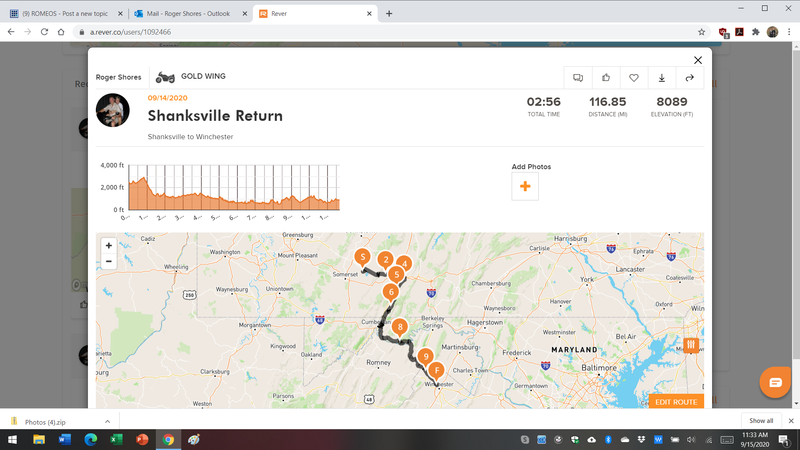The height and width of the screenshot is (450, 800).
Task: Open the Paint app in the taskbar
Action: tap(194, 439)
